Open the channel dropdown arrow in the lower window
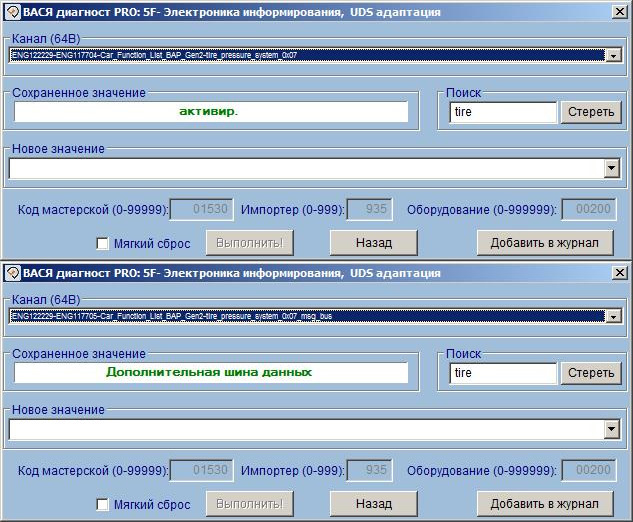Viewport: 633px width, 522px height. pyautogui.click(x=614, y=317)
